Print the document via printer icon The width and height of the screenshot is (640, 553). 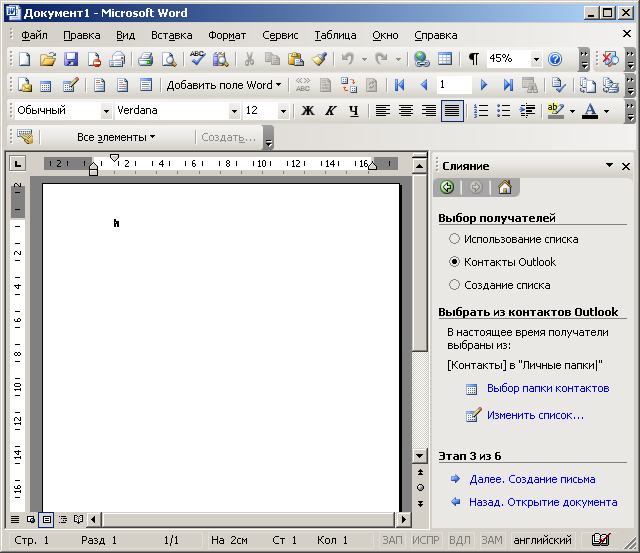pos(145,60)
